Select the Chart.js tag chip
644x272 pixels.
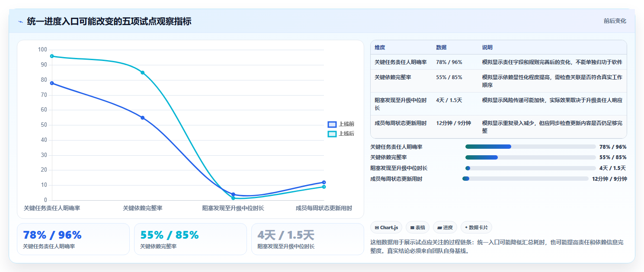pos(386,227)
